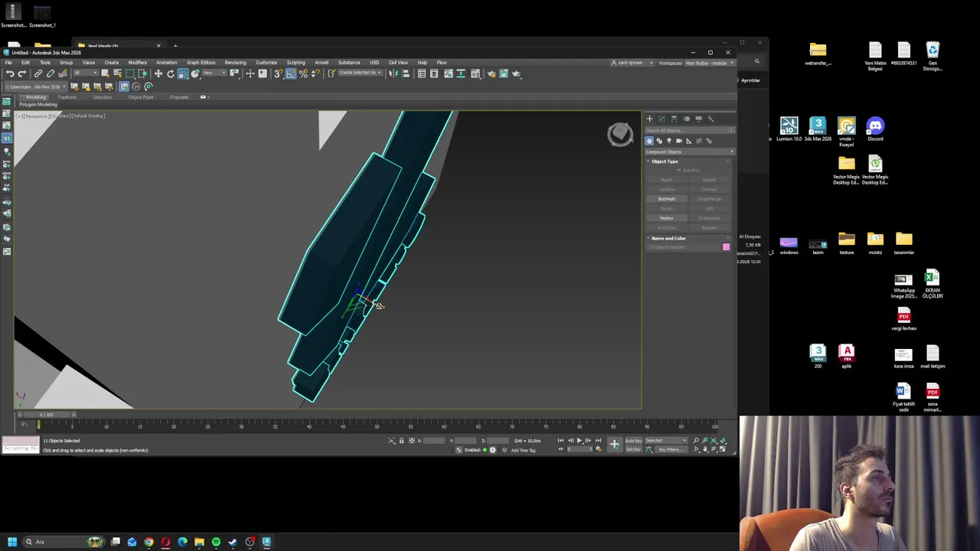980x551 pixels.
Task: Open the Utilities wrench panel tab
Action: 710,119
